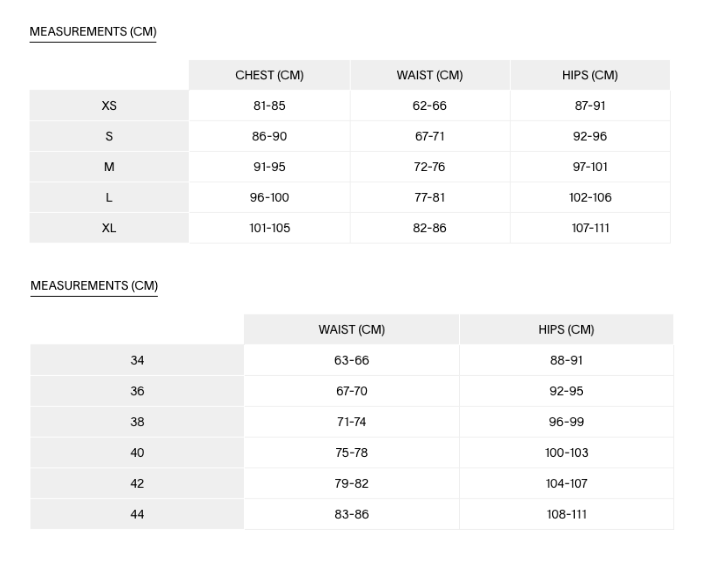Select size 34 row label
The width and height of the screenshot is (714, 564).
(137, 360)
